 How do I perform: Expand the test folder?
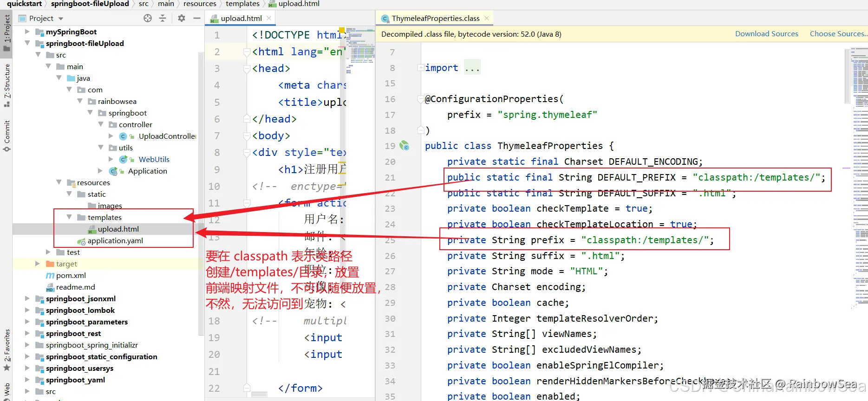[x=48, y=252]
